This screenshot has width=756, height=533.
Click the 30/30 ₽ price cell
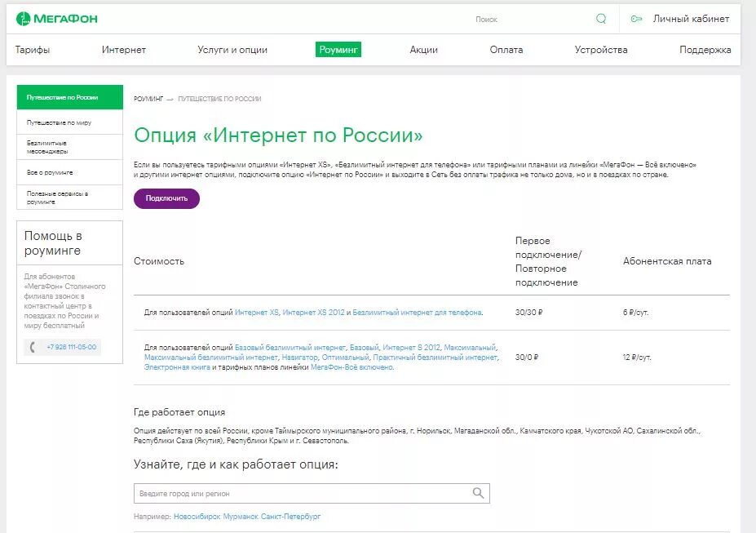(x=529, y=313)
